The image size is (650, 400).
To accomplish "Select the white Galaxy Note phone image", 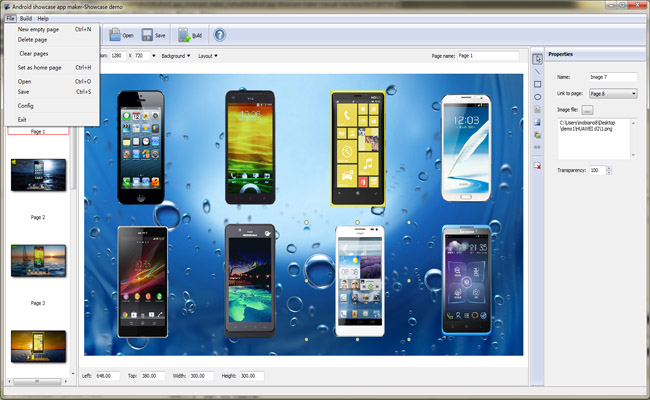I will coord(466,148).
